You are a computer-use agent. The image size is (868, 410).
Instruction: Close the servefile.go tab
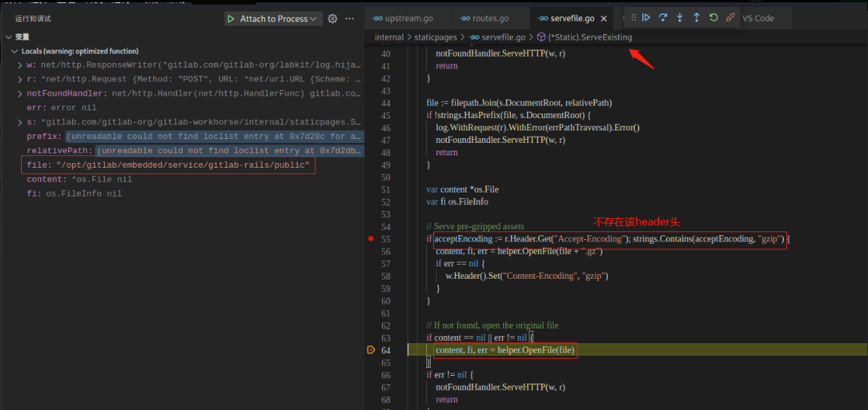(604, 19)
